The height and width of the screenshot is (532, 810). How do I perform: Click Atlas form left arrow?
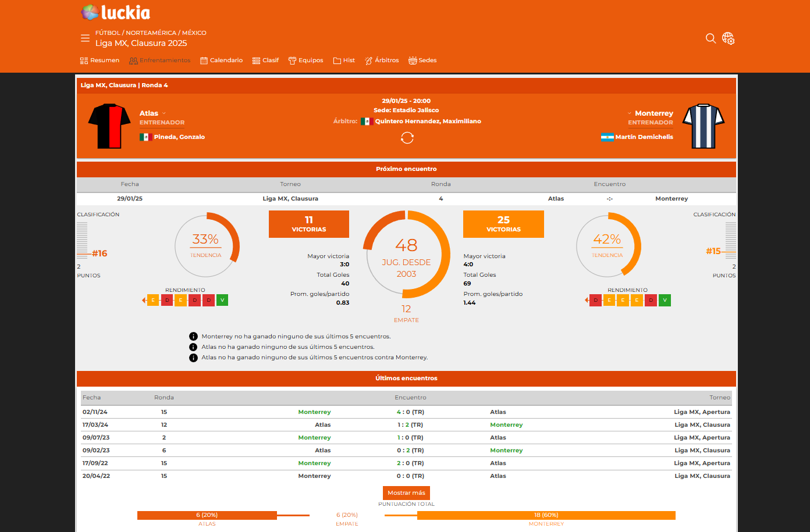(144, 300)
